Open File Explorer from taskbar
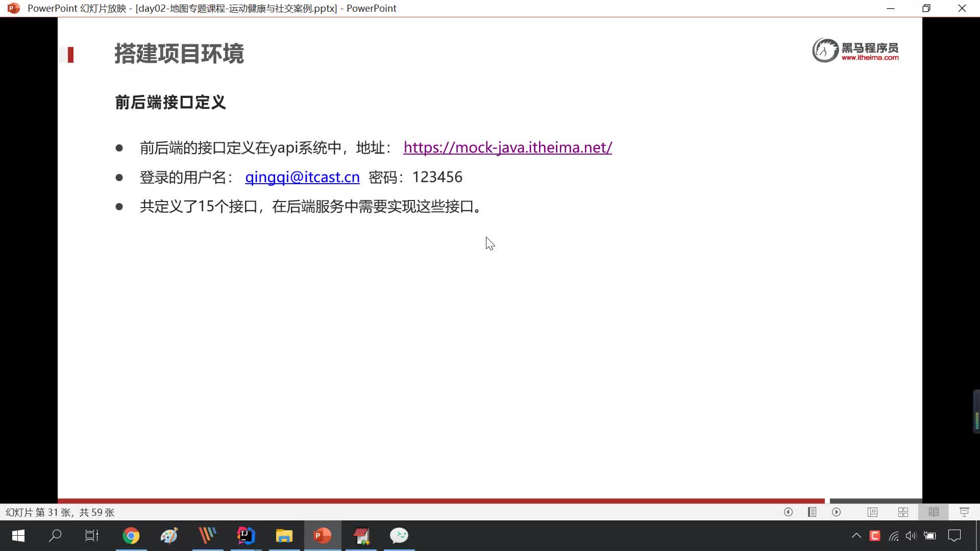The image size is (980, 551). [284, 536]
